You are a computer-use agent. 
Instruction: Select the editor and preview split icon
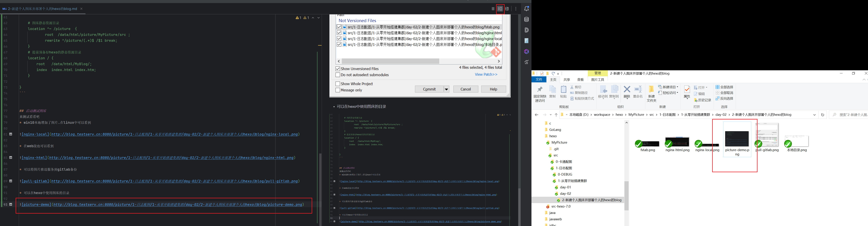tap(500, 9)
